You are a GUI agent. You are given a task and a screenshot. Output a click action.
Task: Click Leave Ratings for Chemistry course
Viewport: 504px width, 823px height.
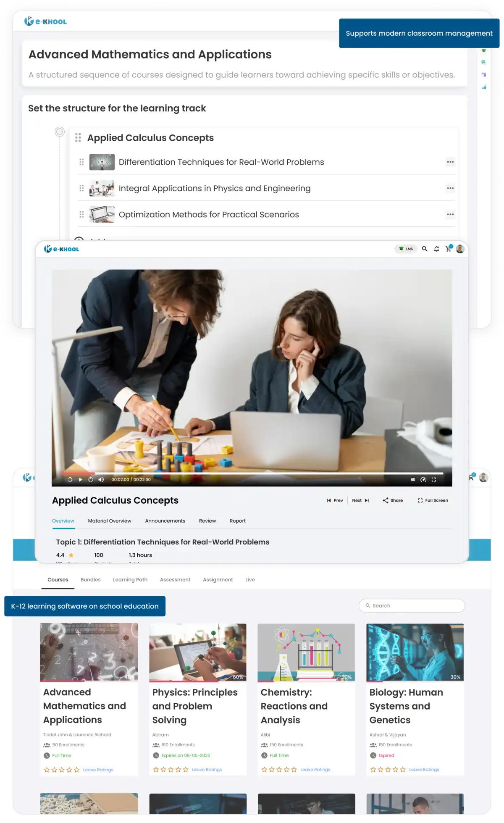click(315, 770)
